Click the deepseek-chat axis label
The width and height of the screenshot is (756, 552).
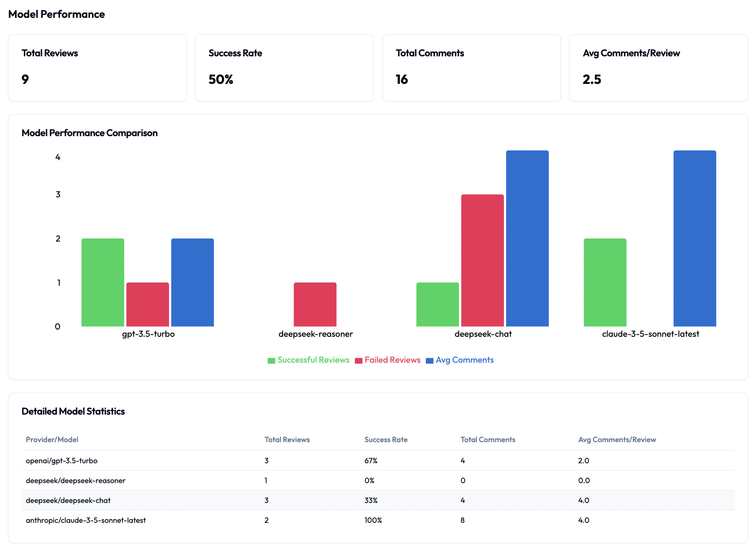point(483,334)
